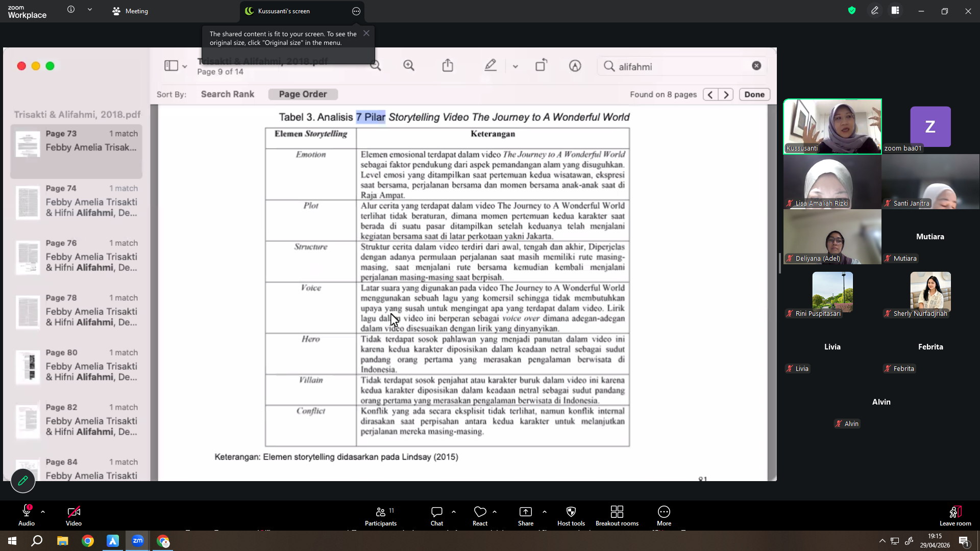The height and width of the screenshot is (551, 980).
Task: Expand the chat options caret
Action: (454, 511)
